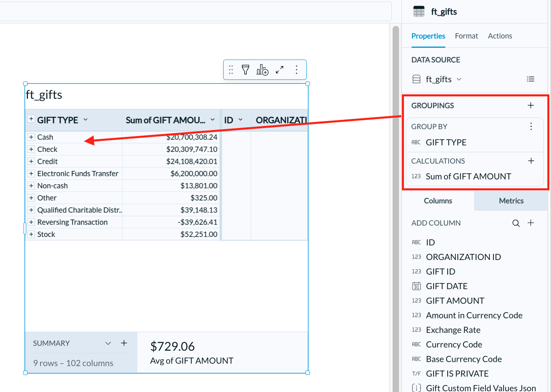The image size is (551, 392).
Task: Open the GROUP BY kebab menu
Action: [531, 126]
